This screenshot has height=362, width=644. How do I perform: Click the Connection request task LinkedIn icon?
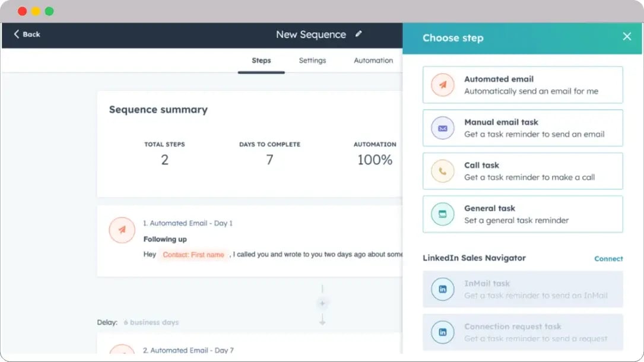(x=443, y=332)
